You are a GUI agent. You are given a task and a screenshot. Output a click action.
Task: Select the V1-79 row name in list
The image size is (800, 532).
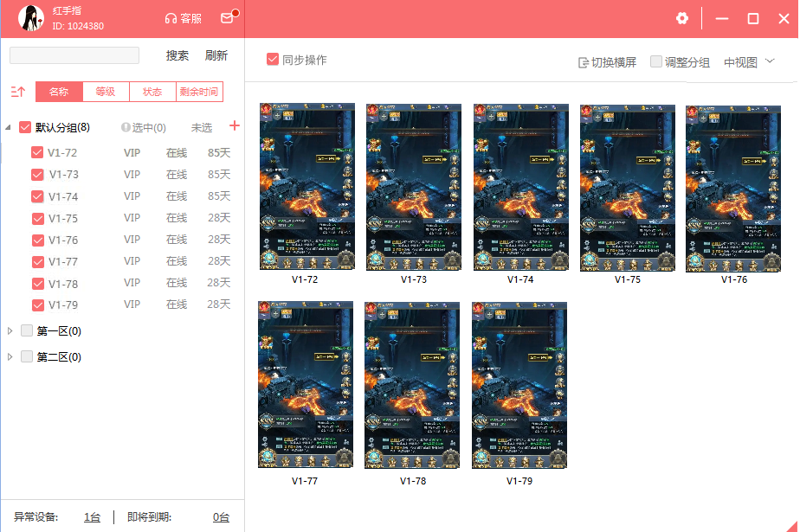point(63,305)
